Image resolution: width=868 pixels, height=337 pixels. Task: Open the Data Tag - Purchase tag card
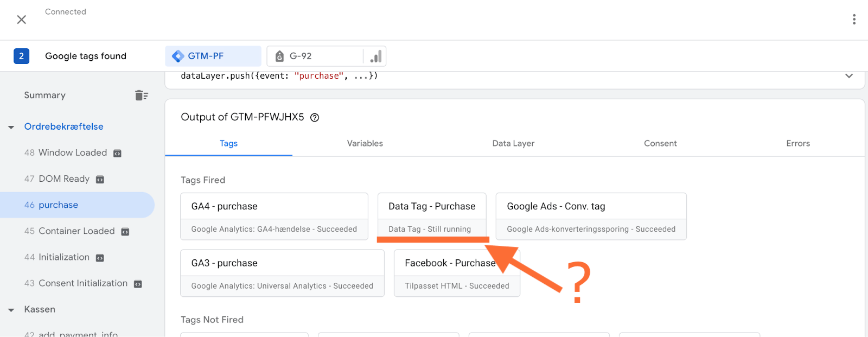(x=432, y=217)
